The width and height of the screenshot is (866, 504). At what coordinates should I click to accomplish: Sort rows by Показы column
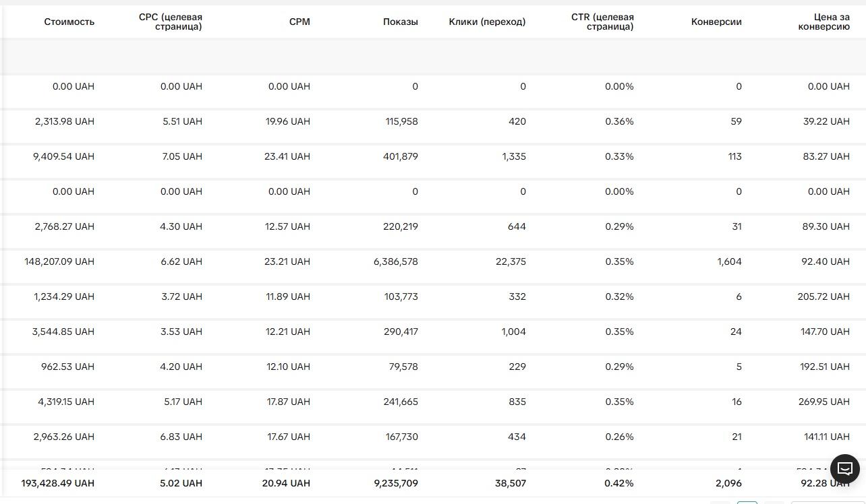coord(401,22)
